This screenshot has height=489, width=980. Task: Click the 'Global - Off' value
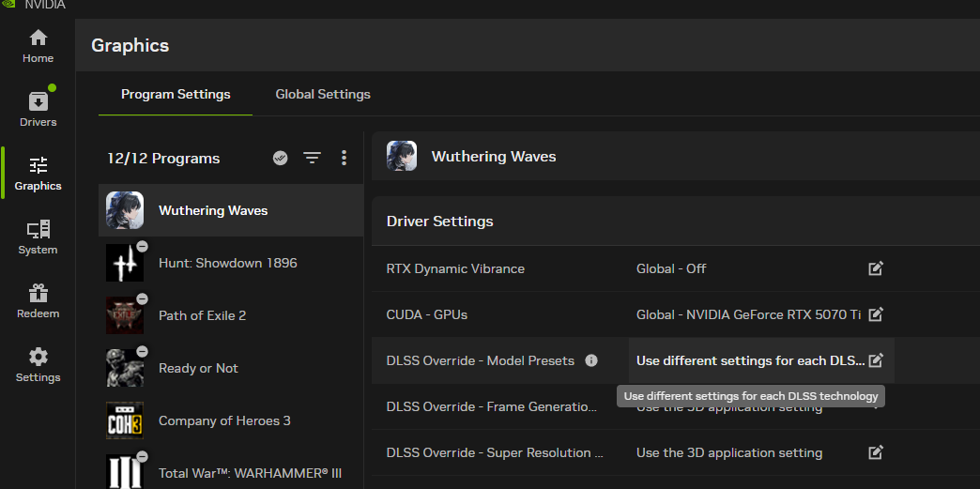[671, 268]
